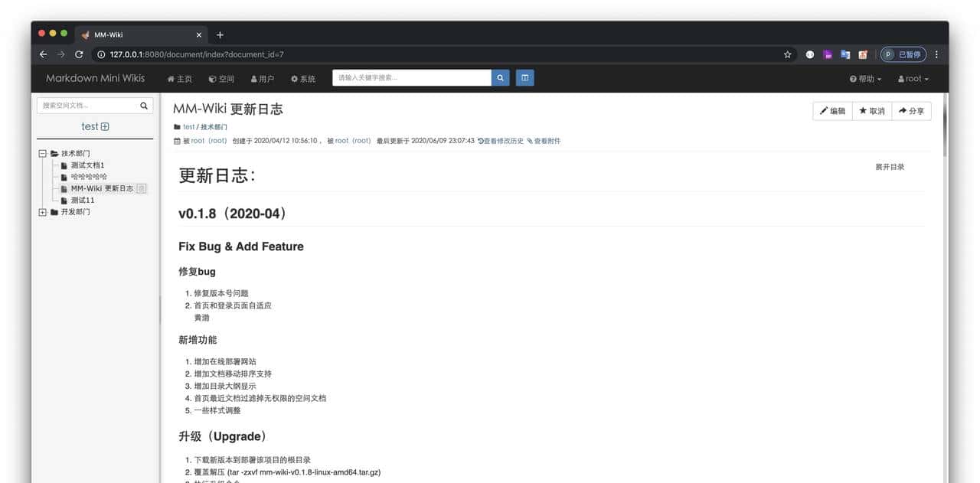980x483 pixels.
Task: Click the magnifier search button beside the keyword field
Action: coord(500,77)
